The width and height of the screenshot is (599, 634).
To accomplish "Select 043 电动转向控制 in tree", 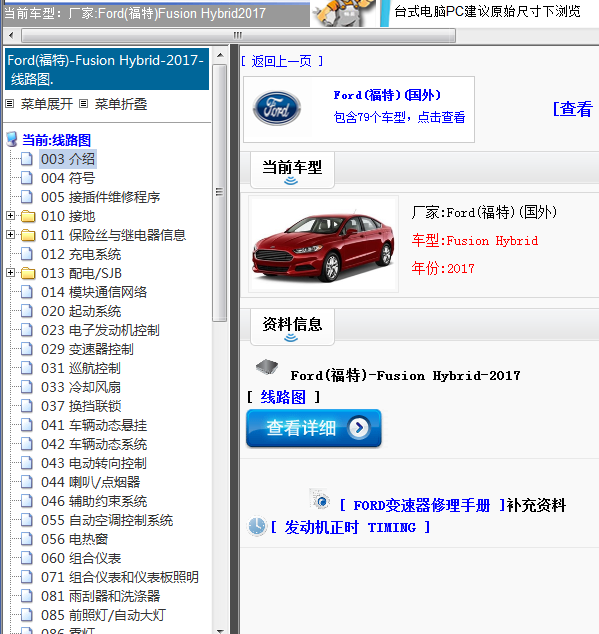I will click(93, 463).
